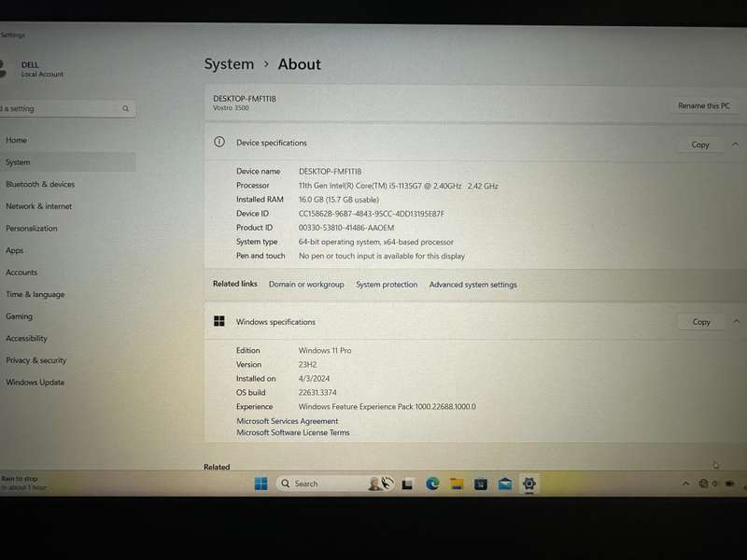Click the Vostro 3500 model text
This screenshot has width=747, height=560.
[231, 108]
